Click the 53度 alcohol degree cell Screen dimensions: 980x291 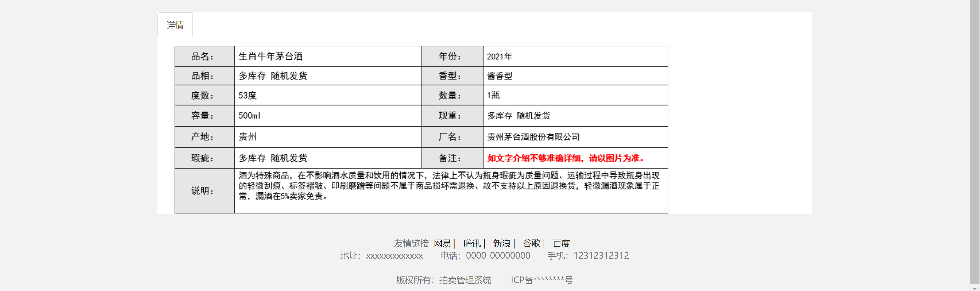[247, 96]
